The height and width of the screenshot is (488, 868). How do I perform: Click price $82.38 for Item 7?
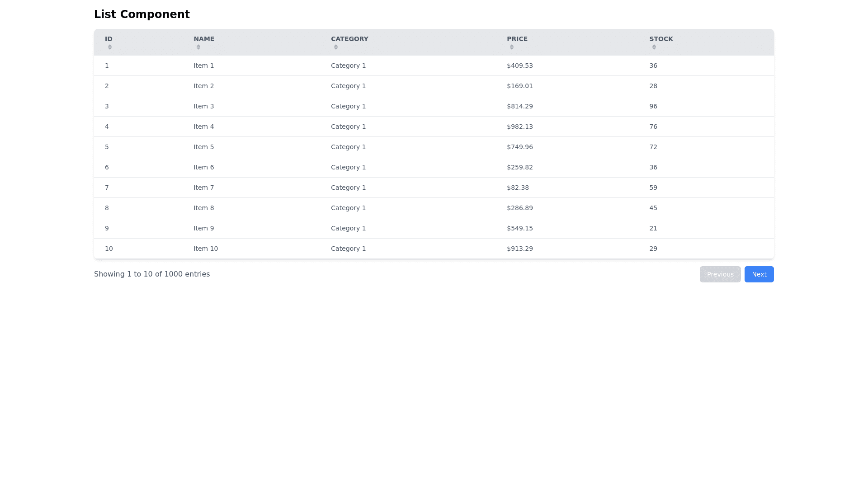tap(517, 188)
